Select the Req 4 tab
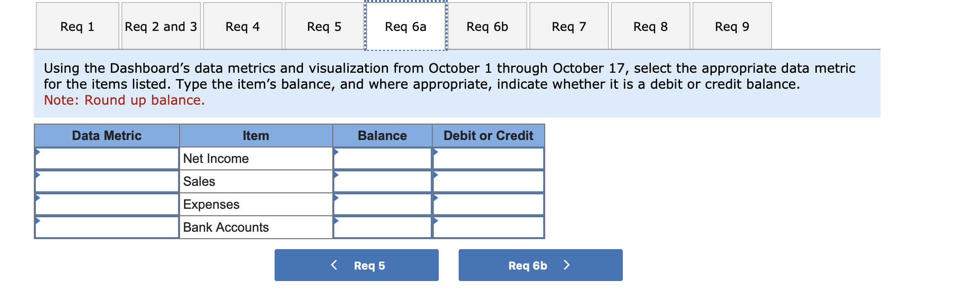The width and height of the screenshot is (980, 289). [x=242, y=26]
